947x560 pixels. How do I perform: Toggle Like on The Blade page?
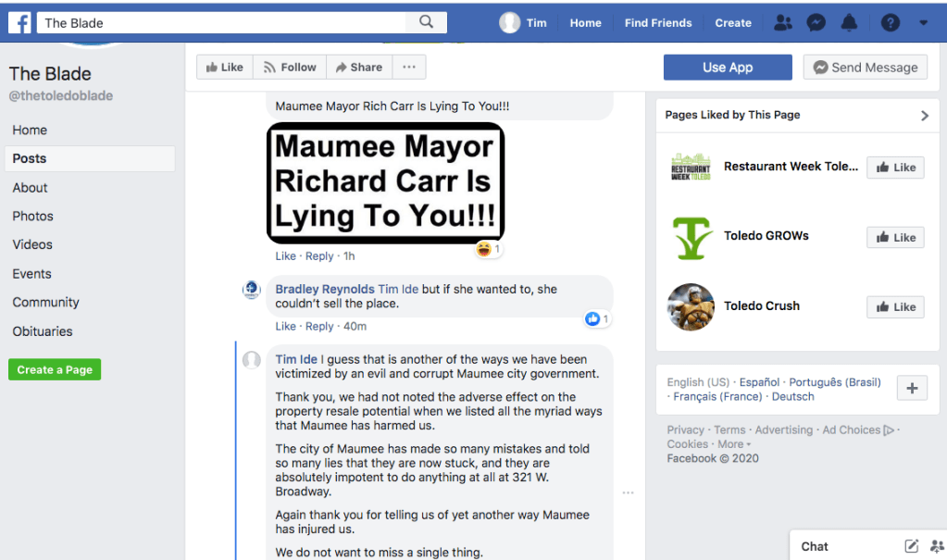point(224,68)
